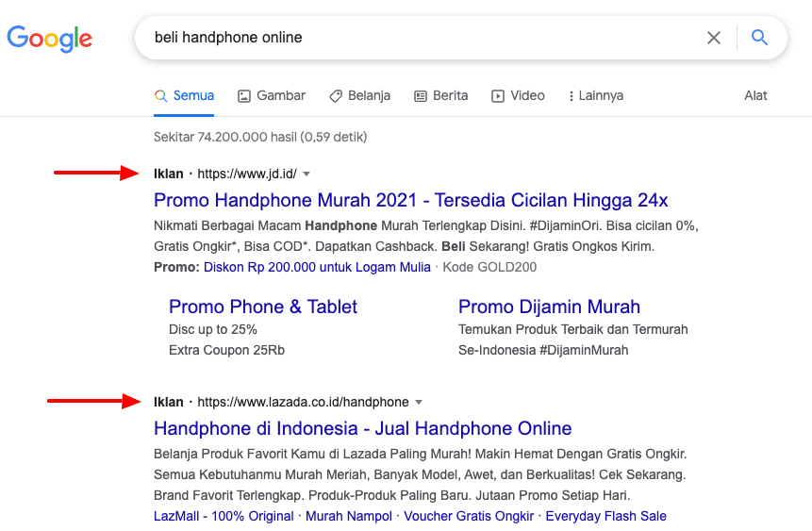
Task: Clear the search box with X icon
Action: pyautogui.click(x=714, y=38)
